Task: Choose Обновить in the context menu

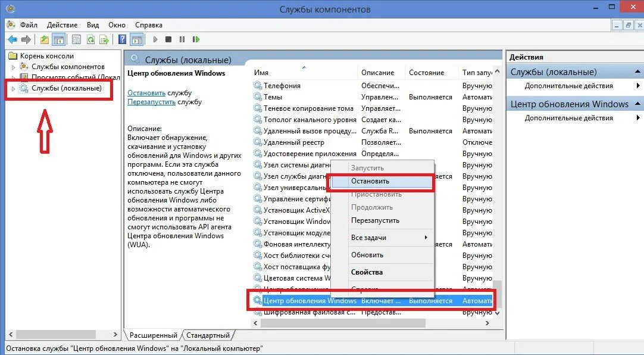Action: [x=382, y=255]
